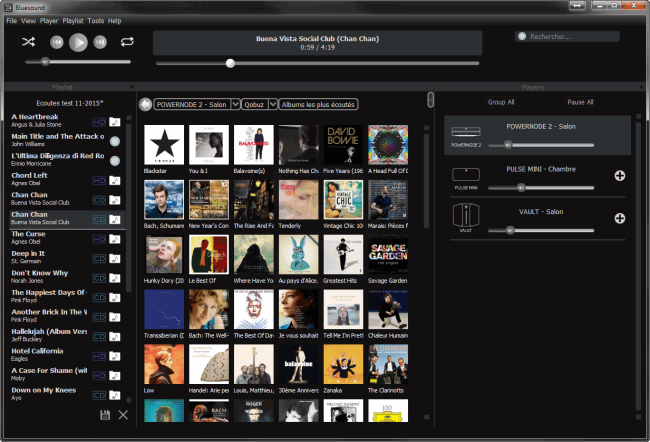
Task: Open the Zanaka album cover
Action: [343, 364]
